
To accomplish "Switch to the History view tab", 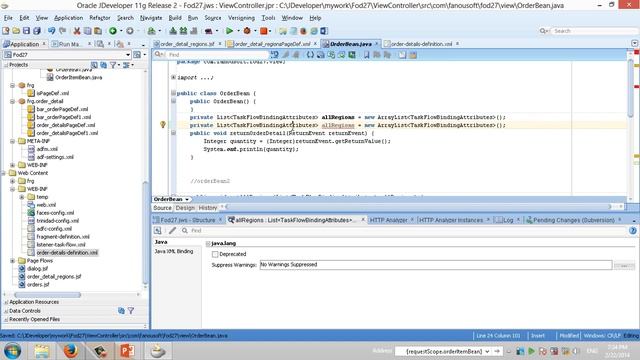I will point(208,208).
